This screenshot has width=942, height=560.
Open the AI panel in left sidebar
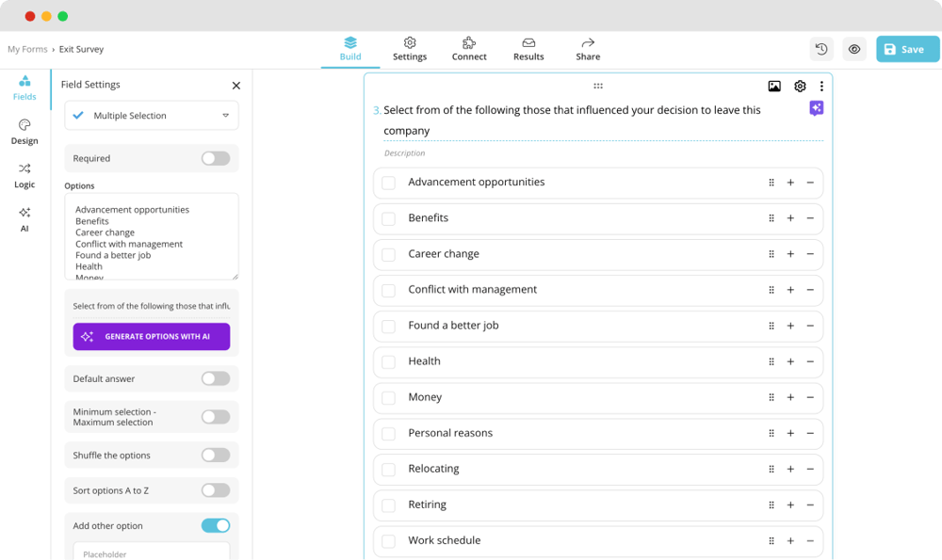pyautogui.click(x=24, y=218)
